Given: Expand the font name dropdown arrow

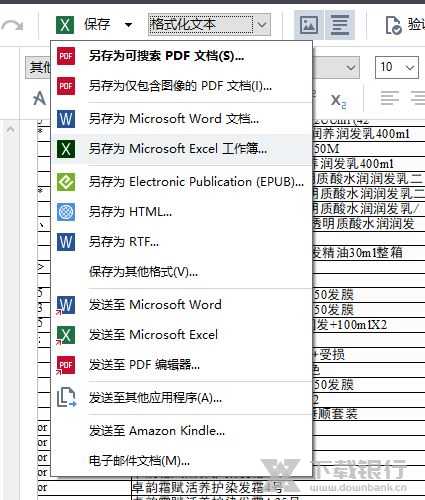Looking at the screenshot, I should [350, 68].
